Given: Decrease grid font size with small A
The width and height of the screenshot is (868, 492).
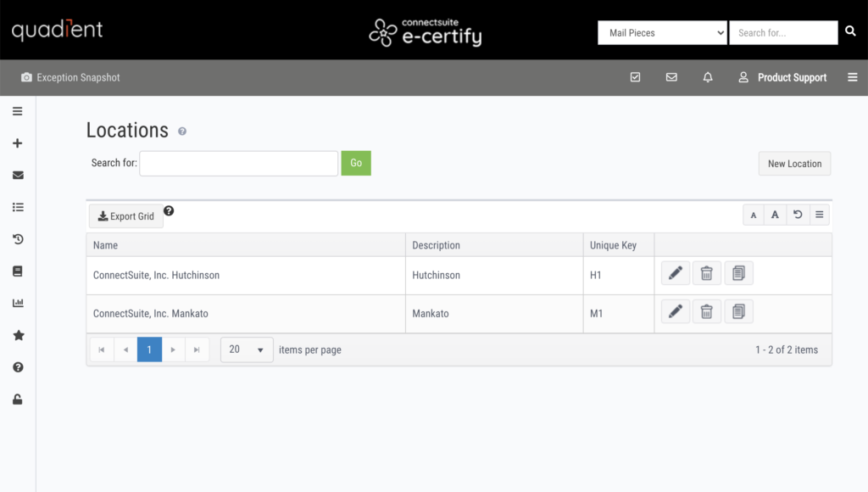Looking at the screenshot, I should click(754, 215).
